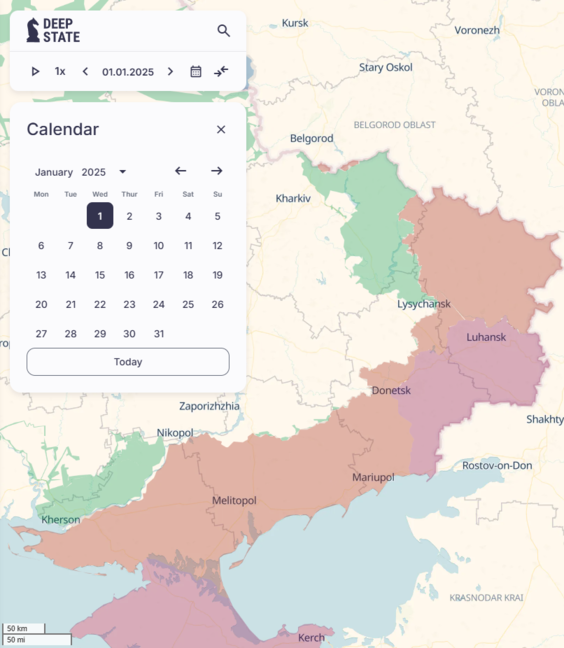Select the highlighted day 1
The image size is (564, 648).
pyautogui.click(x=100, y=216)
